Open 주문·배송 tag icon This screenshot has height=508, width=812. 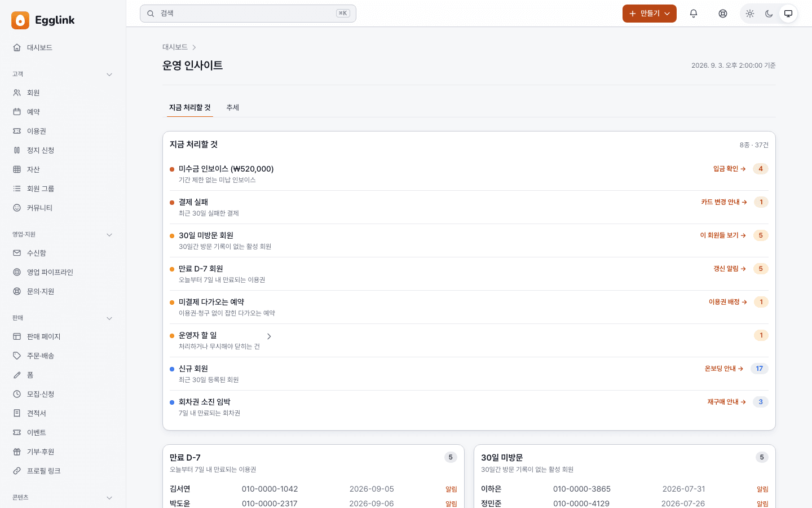17,356
